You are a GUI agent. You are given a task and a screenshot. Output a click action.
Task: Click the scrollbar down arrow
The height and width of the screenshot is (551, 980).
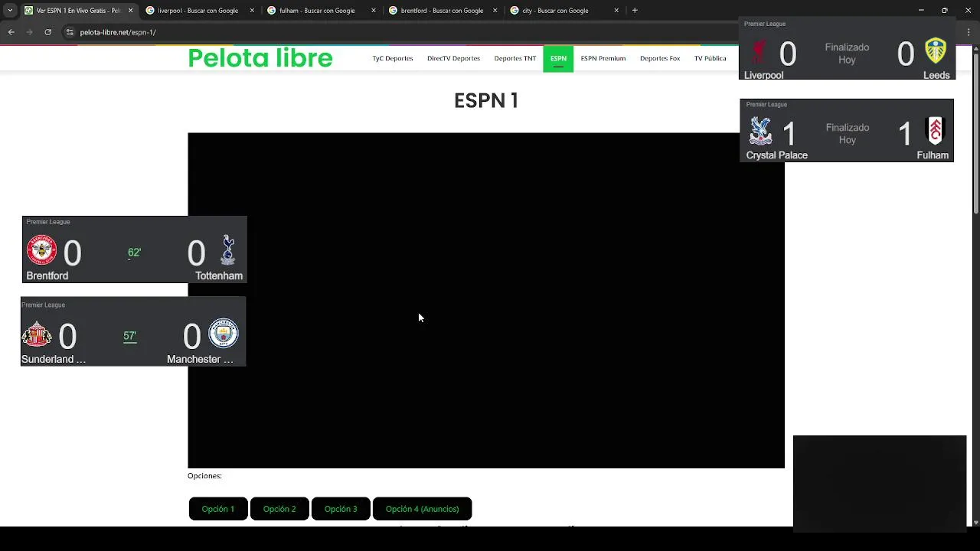(x=975, y=523)
